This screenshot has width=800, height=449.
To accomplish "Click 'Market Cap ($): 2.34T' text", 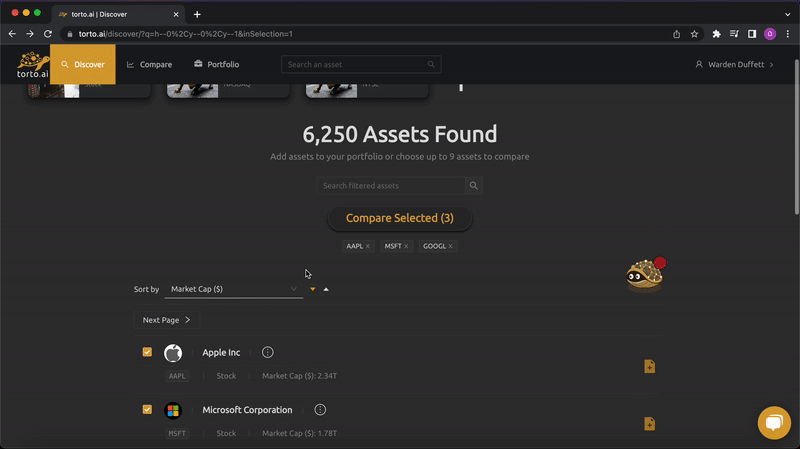I will pos(299,376).
